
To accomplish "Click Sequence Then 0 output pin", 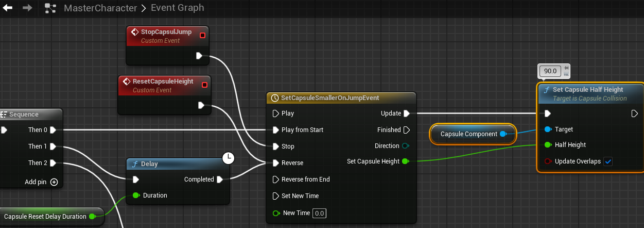I will click(53, 130).
